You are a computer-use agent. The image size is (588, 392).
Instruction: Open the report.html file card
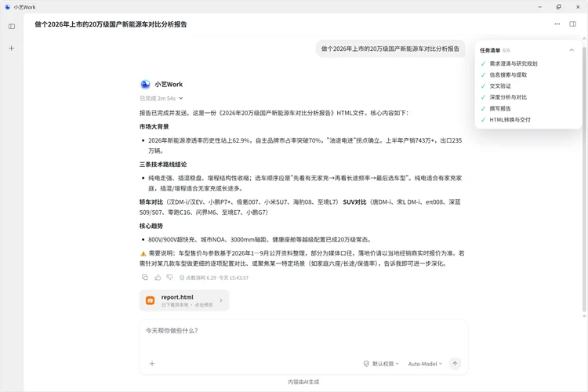tap(184, 300)
